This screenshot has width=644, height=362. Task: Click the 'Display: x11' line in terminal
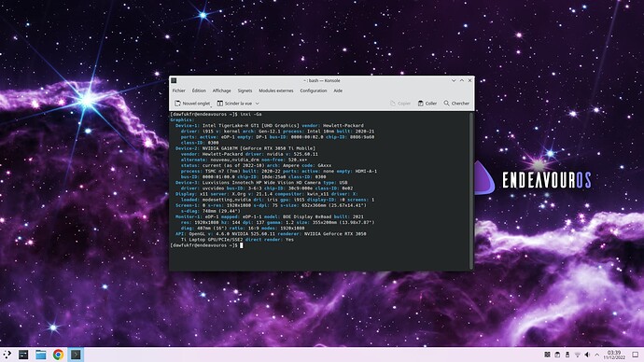pos(266,194)
